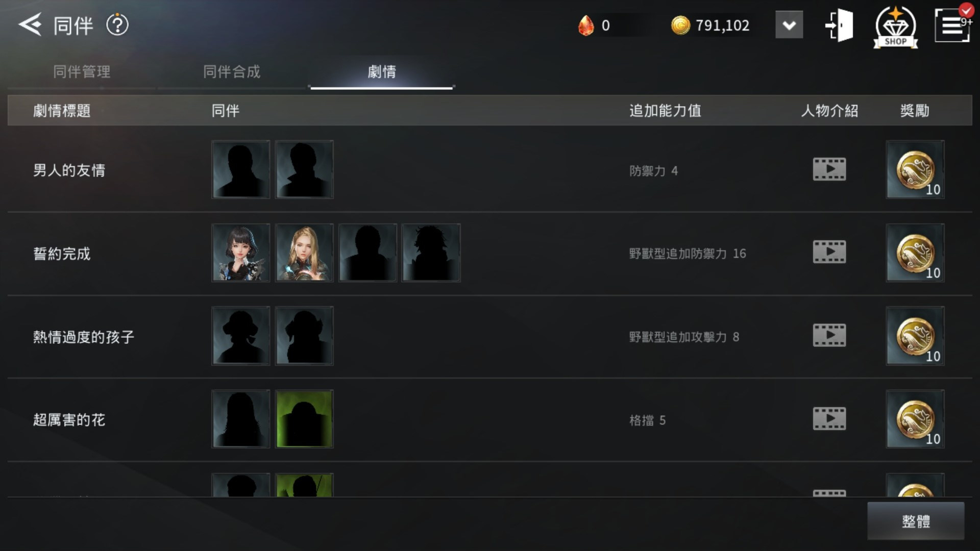
Task: Play character intro video for 誓約完成
Action: [829, 252]
